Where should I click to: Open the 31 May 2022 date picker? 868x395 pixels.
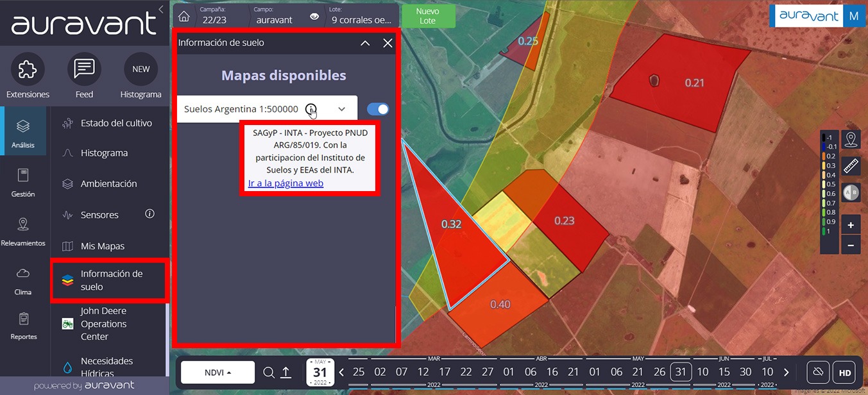pos(320,373)
